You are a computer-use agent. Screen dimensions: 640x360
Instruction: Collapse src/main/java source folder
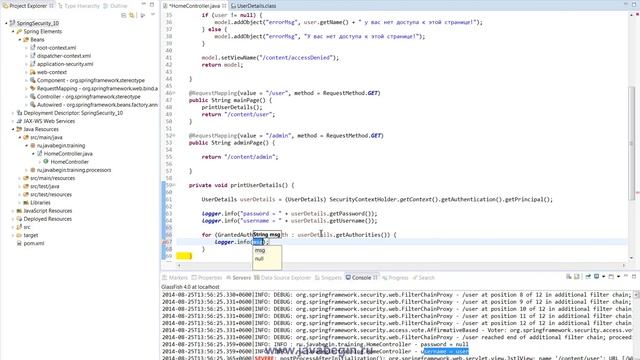pos(20,138)
